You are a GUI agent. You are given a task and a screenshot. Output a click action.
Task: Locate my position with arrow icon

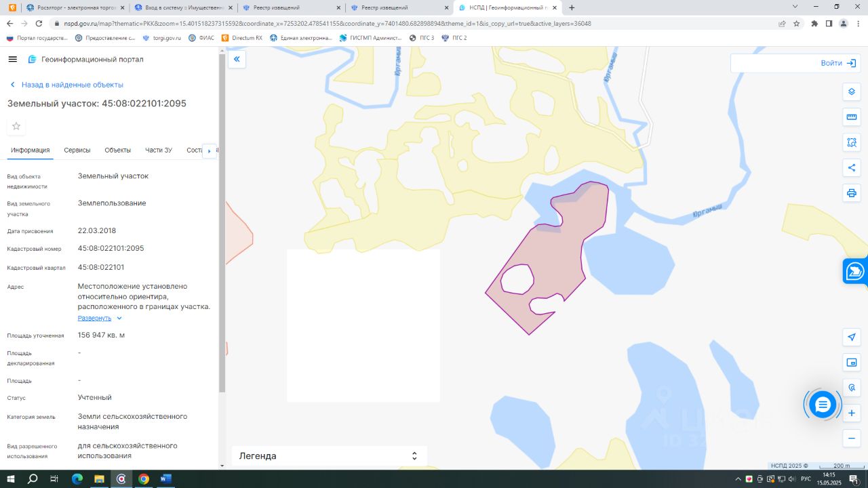(852, 337)
